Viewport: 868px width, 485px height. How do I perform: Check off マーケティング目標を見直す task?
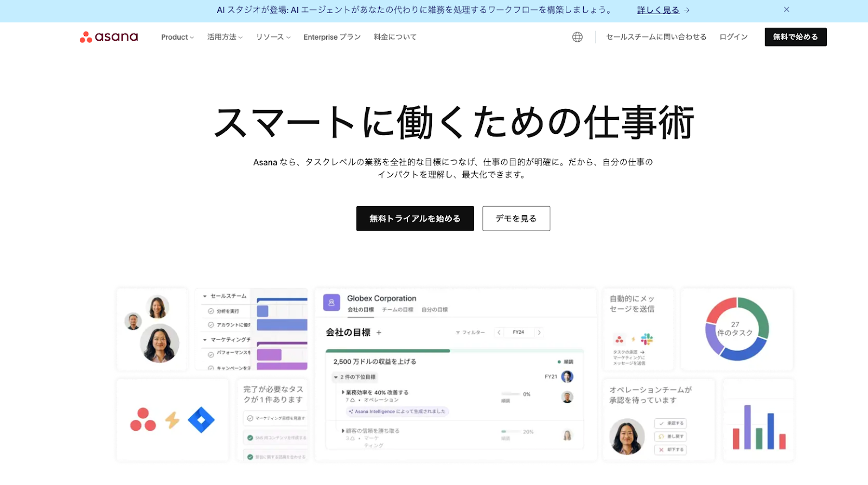[x=250, y=418]
